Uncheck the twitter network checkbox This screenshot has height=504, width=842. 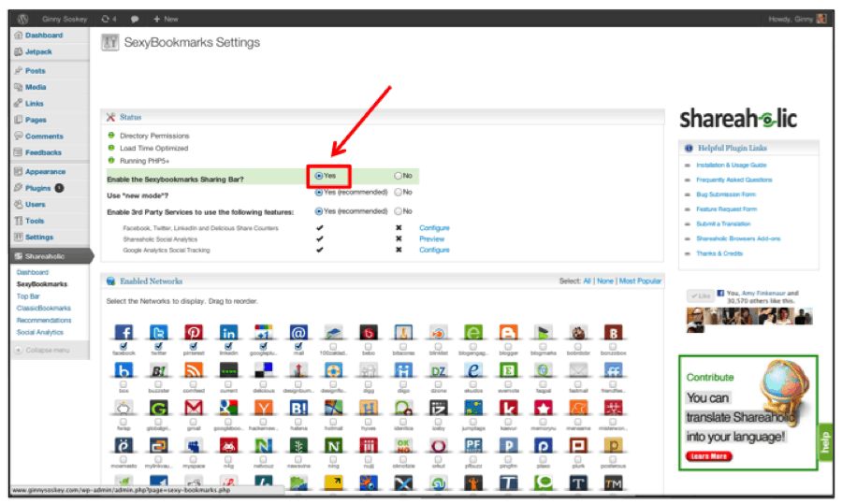tap(158, 346)
